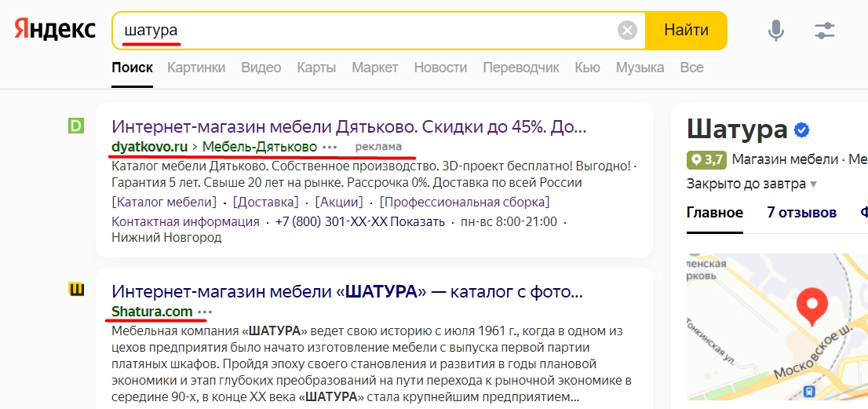Open the Каталог мебели sitelink
This screenshot has height=409, width=868.
[164, 202]
